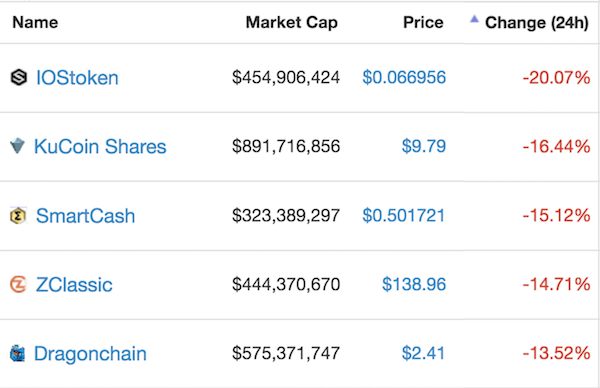Viewport: 600px width, 388px height.
Task: Open the KuCoin Shares link
Action: tap(100, 147)
